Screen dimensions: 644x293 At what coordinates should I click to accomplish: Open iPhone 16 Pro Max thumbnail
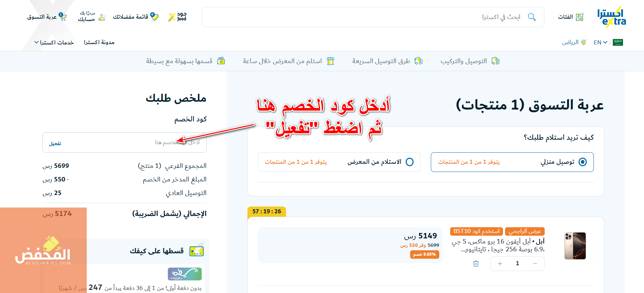coord(575,246)
